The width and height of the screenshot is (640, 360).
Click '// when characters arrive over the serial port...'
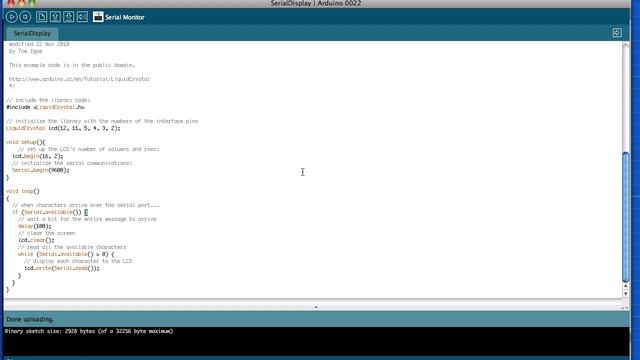coord(86,205)
